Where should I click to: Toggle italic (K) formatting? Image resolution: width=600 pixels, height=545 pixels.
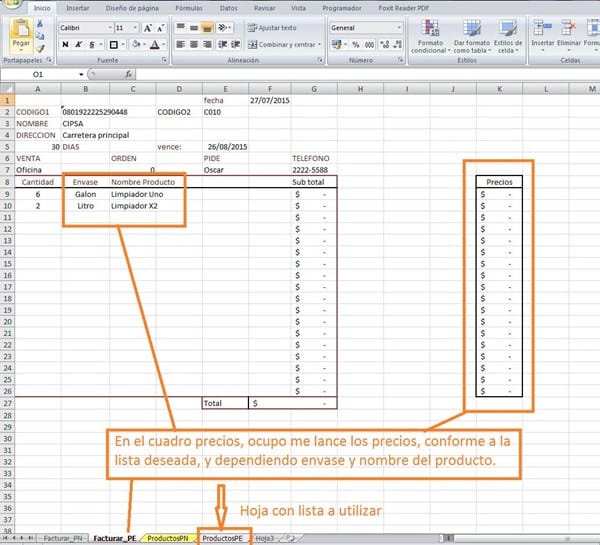(78, 45)
